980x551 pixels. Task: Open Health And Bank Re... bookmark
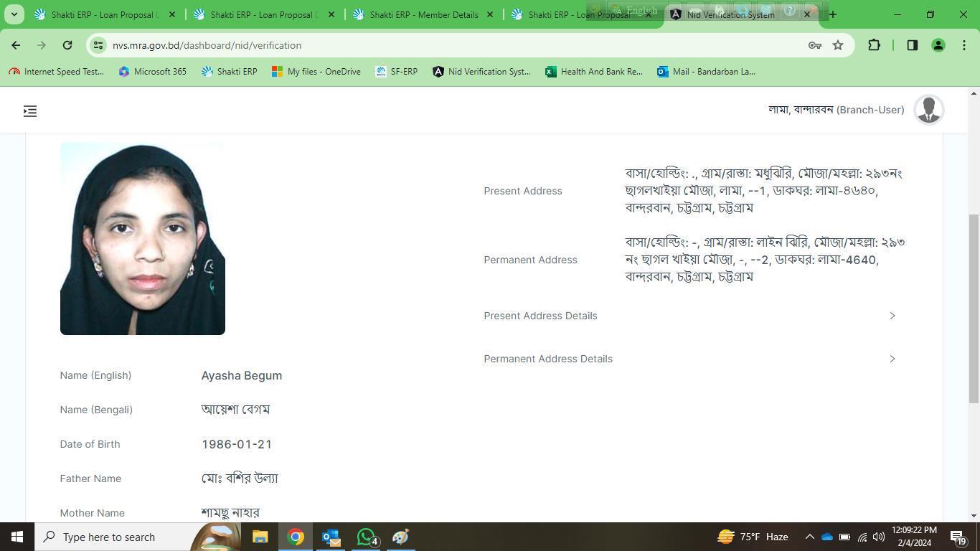point(594,72)
